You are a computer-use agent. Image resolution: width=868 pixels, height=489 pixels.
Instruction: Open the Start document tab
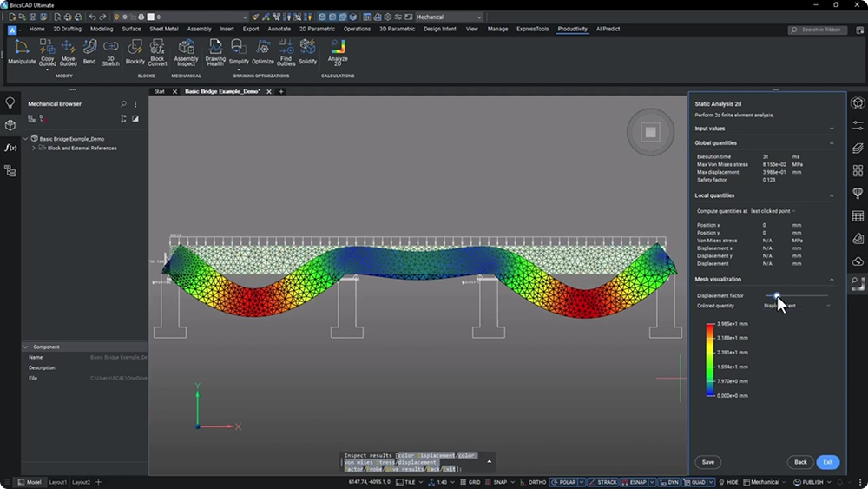(160, 91)
